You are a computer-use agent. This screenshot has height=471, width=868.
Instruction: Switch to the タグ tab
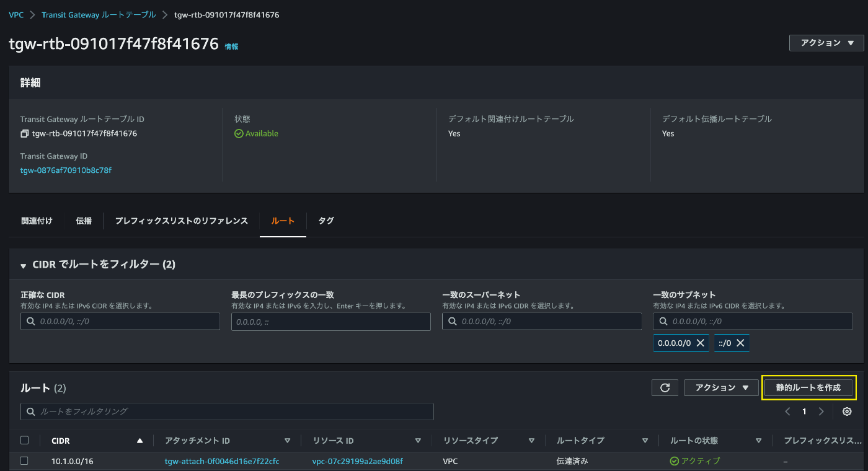pyautogui.click(x=326, y=221)
